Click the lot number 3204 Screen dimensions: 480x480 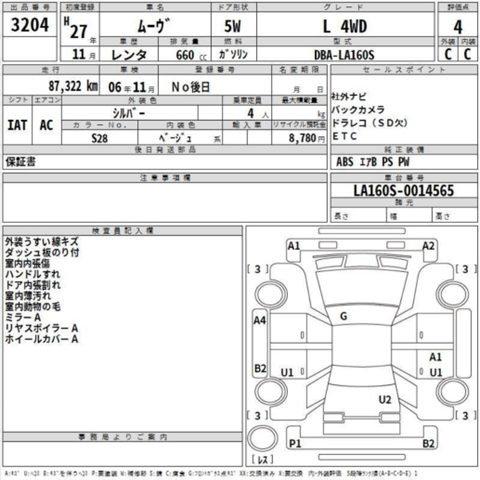coord(30,25)
